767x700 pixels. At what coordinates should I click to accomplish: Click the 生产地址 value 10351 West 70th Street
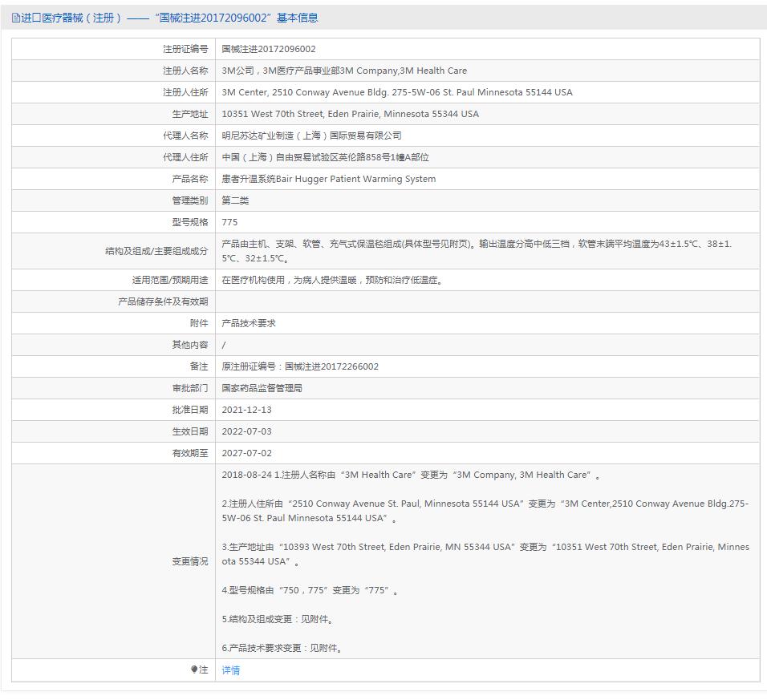pyautogui.click(x=351, y=114)
